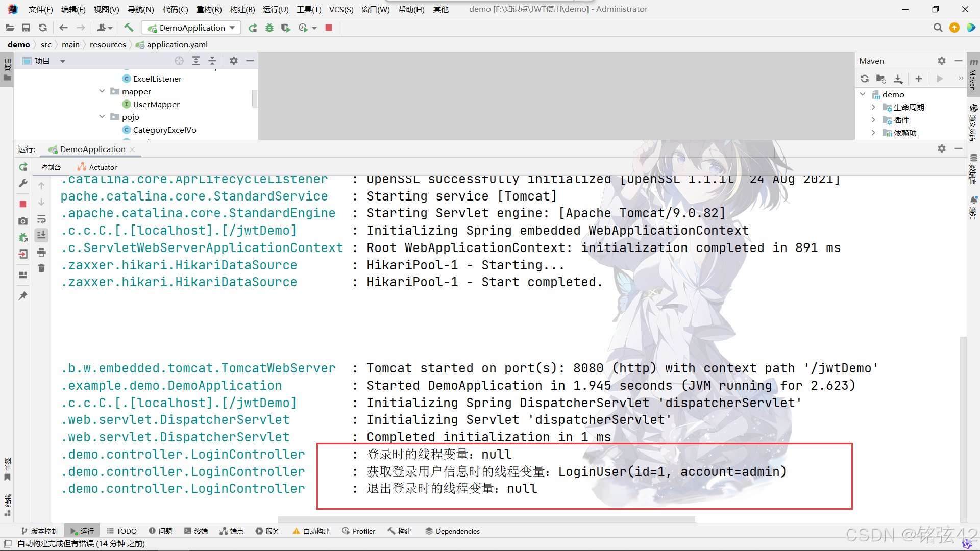Debug DemoApplication with the bug icon

[269, 28]
